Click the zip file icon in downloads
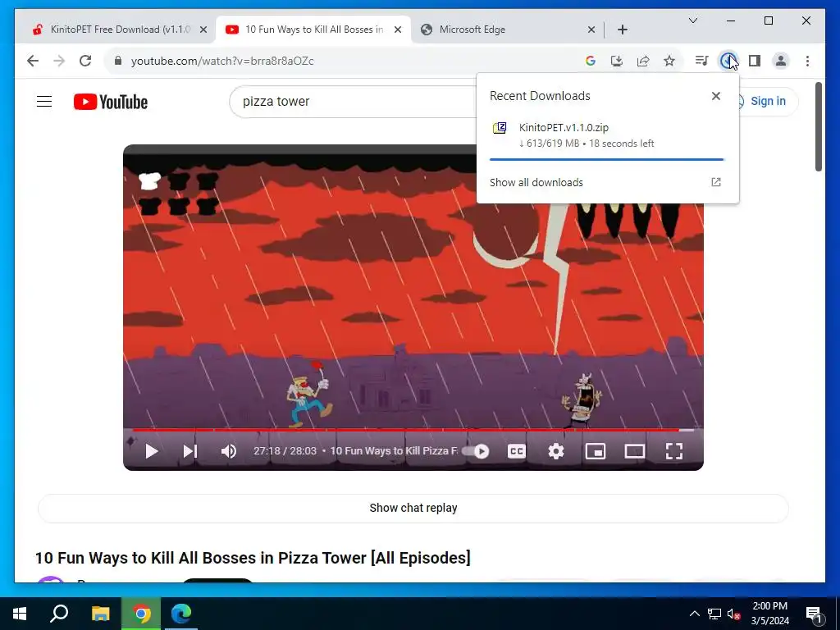This screenshot has width=840, height=630. pyautogui.click(x=500, y=128)
